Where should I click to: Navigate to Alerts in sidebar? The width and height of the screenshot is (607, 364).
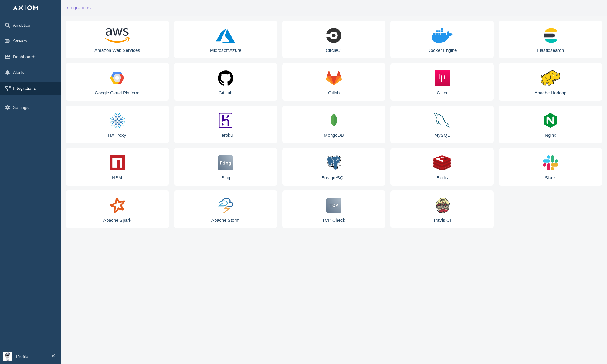pyautogui.click(x=19, y=72)
